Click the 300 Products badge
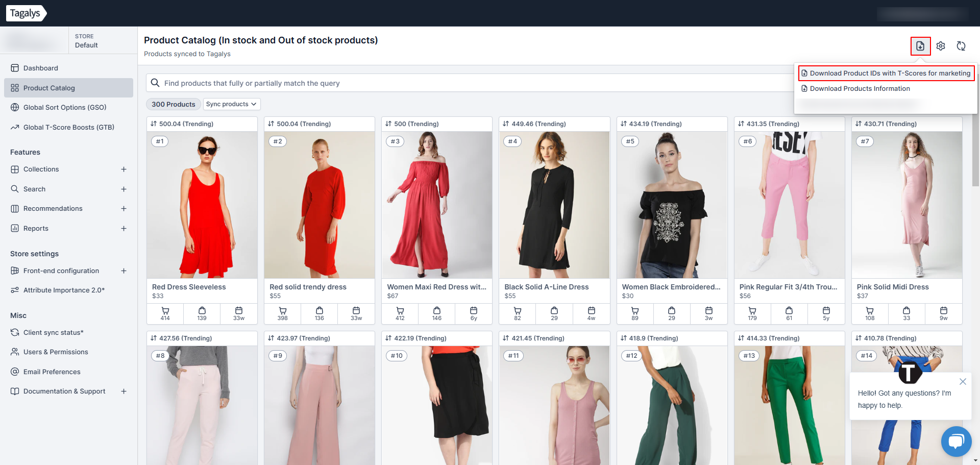 (x=173, y=104)
